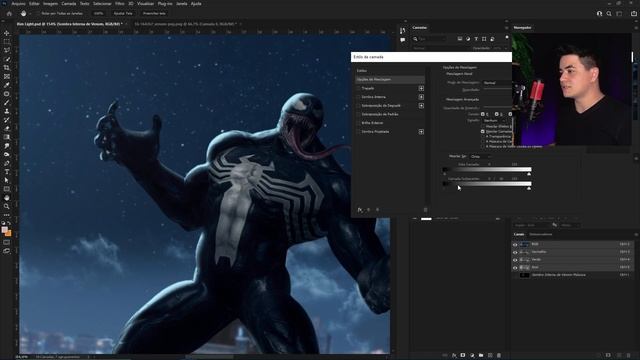
Task: Open the Modo de Mesclagem dropdown
Action: pyautogui.click(x=497, y=82)
